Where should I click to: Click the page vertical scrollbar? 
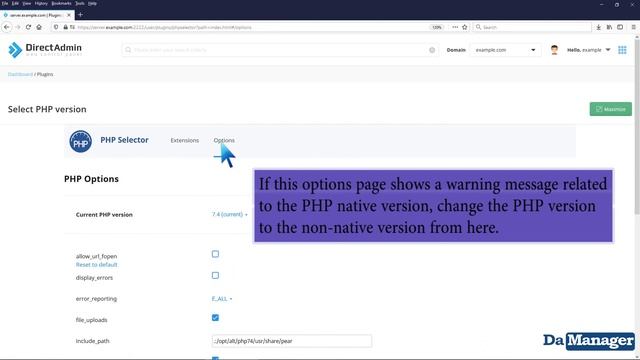(x=637, y=127)
